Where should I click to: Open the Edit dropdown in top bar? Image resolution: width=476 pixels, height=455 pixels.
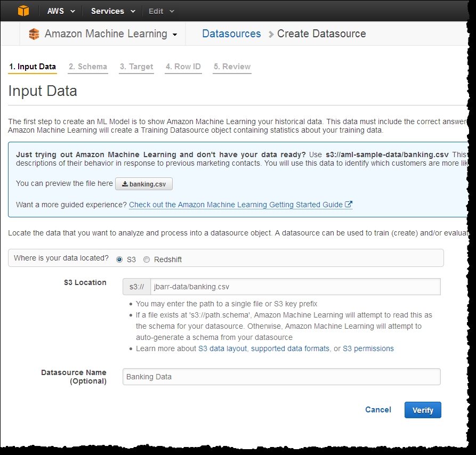[161, 11]
